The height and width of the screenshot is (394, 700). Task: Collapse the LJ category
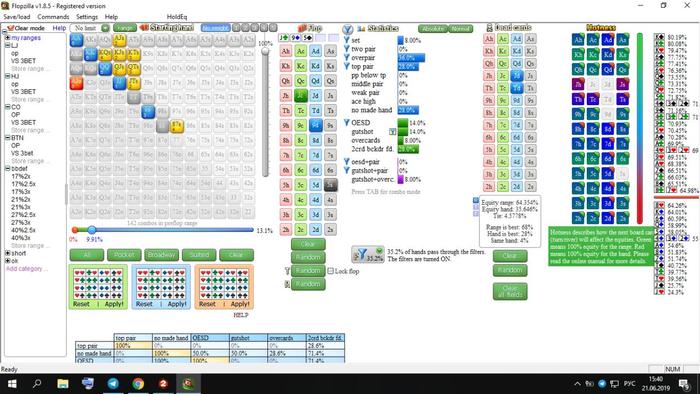8,46
